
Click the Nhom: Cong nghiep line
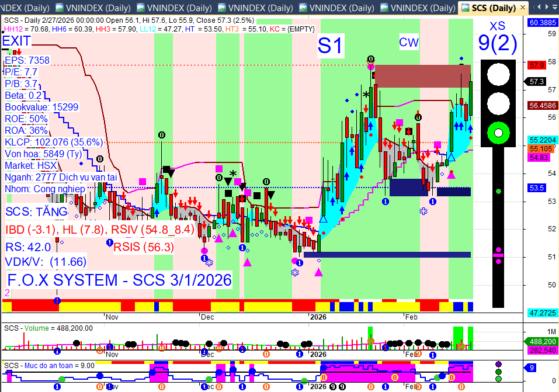(45, 189)
